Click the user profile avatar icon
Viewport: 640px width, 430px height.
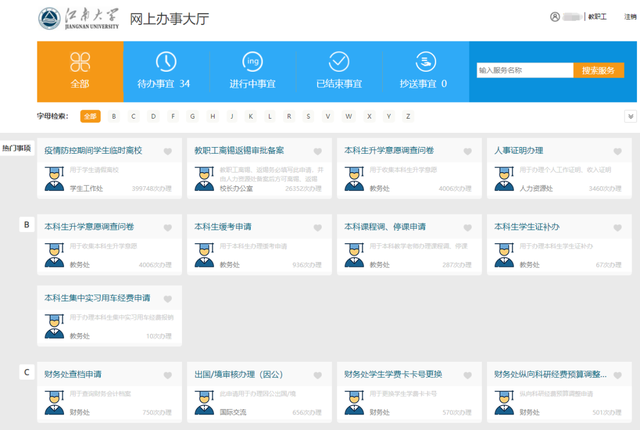[x=555, y=17]
